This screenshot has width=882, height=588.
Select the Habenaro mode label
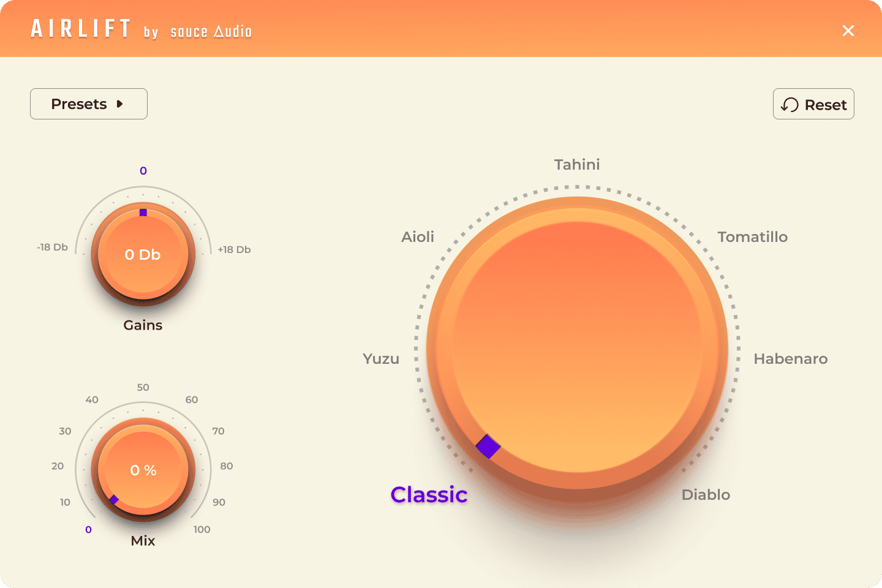coord(791,359)
